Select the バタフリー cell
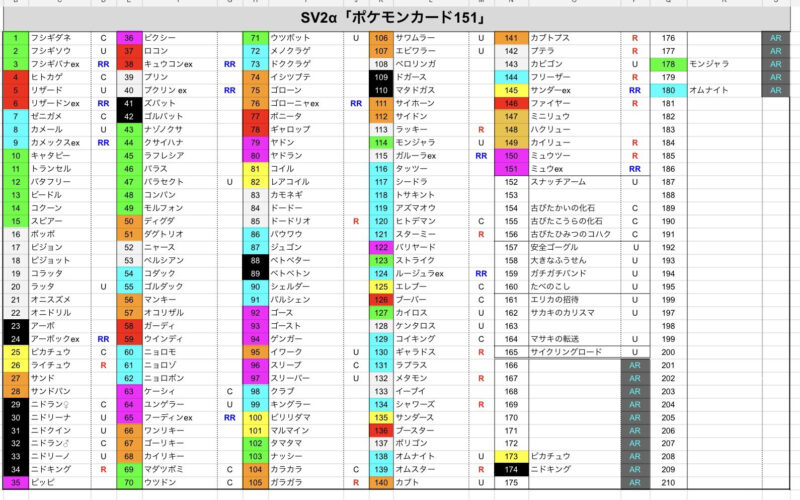Screen dimensions: 800x500 pos(60,182)
